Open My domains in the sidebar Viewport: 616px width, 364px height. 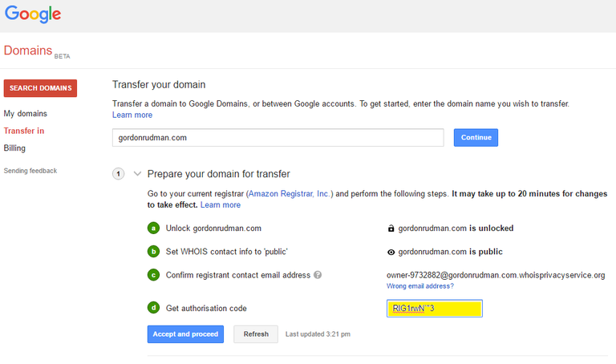(x=26, y=114)
